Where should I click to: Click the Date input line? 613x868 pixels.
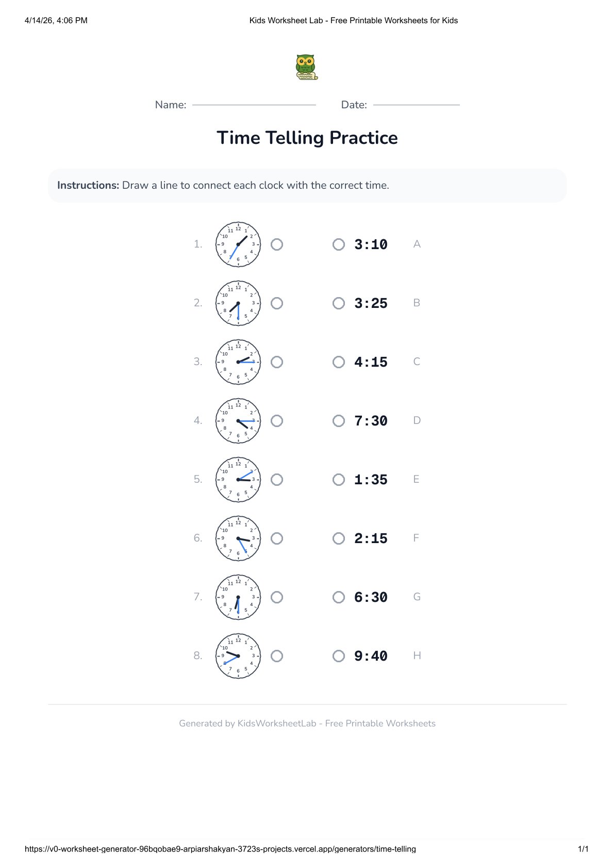pyautogui.click(x=416, y=104)
